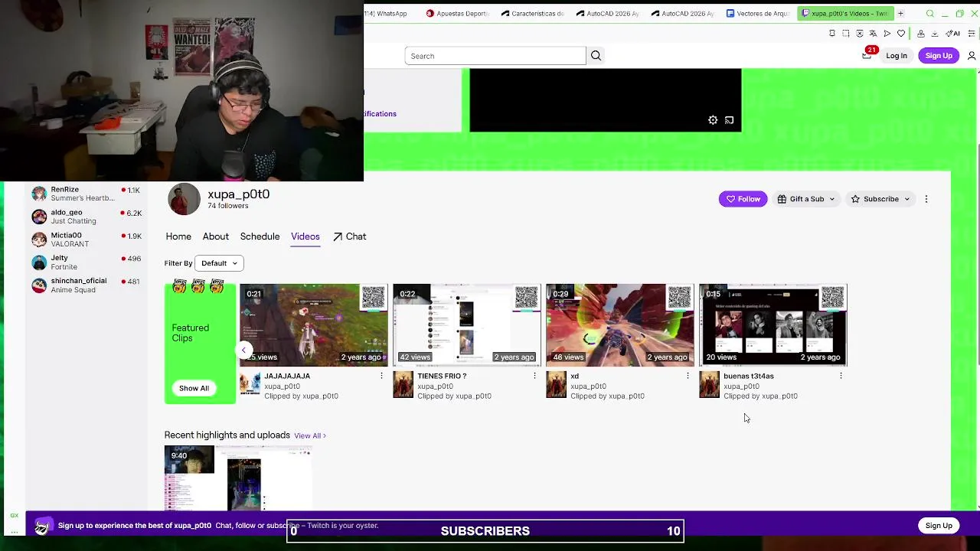The height and width of the screenshot is (551, 980).
Task: Click RenRize avatar in sidebar
Action: pyautogui.click(x=39, y=194)
